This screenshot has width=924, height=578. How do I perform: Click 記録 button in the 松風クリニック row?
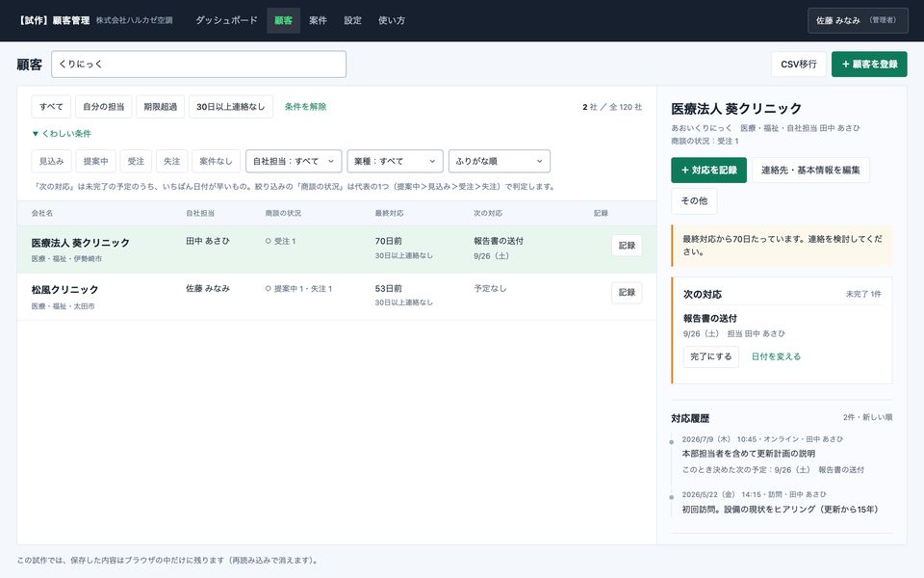[x=627, y=293]
